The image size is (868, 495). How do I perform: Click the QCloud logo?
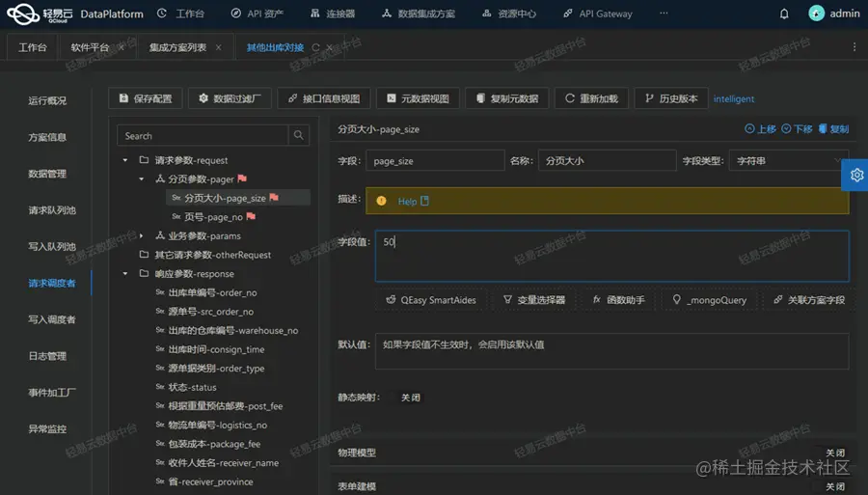(x=39, y=14)
